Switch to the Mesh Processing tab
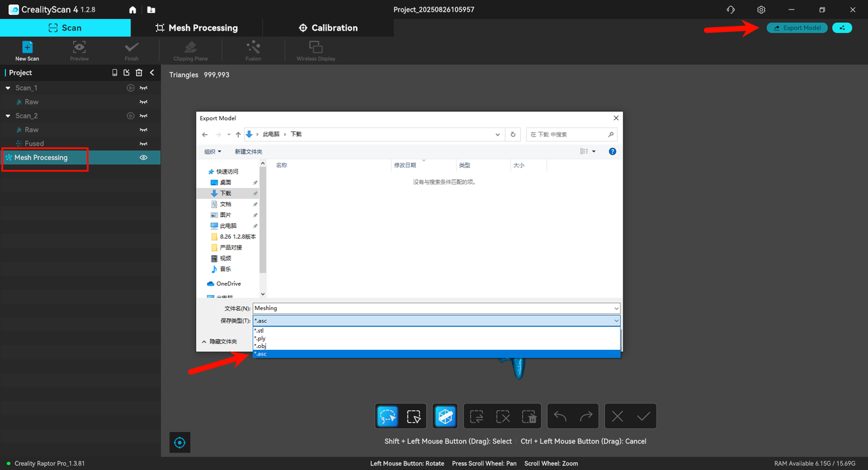The height and width of the screenshot is (470, 868). pyautogui.click(x=196, y=28)
